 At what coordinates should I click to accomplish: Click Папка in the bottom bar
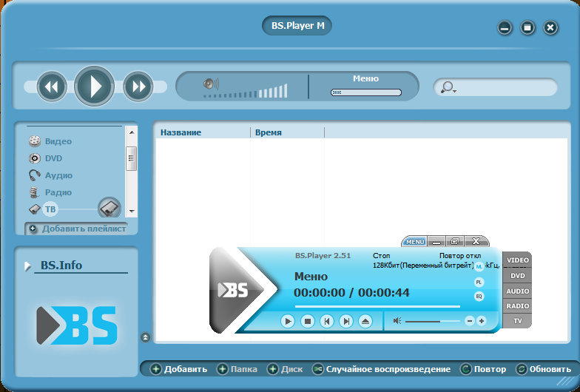(237, 369)
